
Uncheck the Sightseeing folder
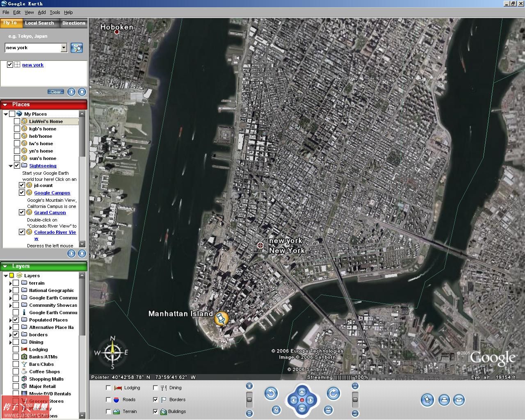17,166
